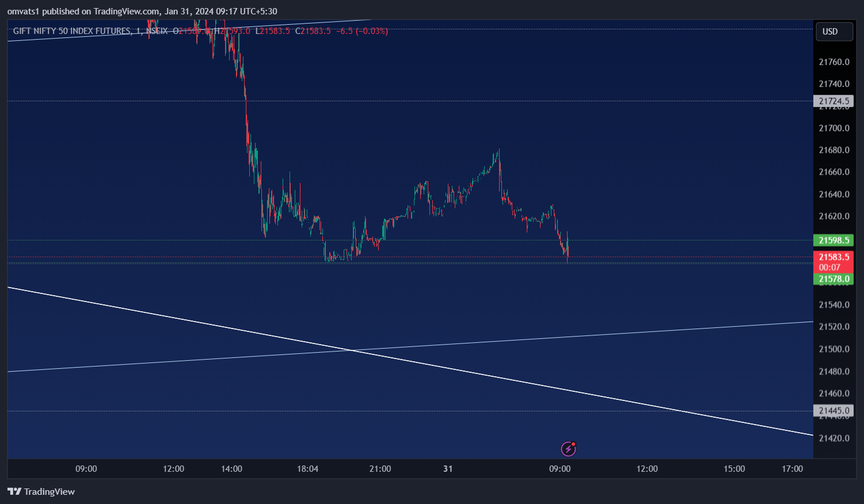Click the 21640.0 price axis value

[x=834, y=194]
